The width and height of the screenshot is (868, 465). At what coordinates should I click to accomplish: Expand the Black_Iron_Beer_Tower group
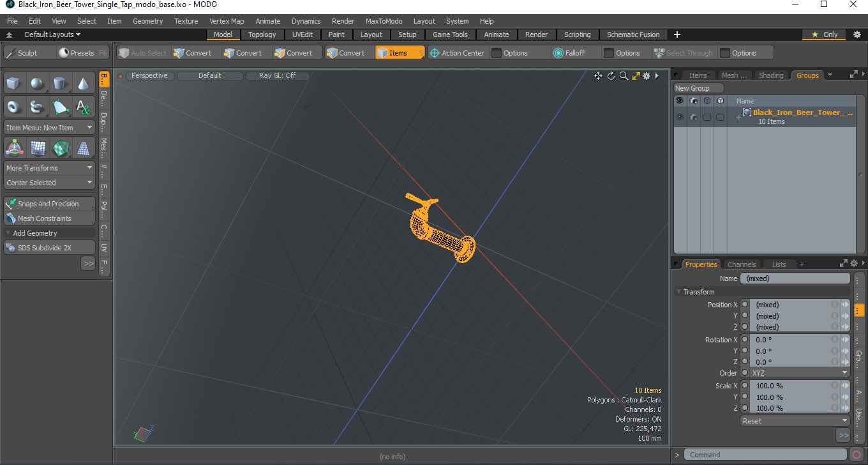pos(738,117)
